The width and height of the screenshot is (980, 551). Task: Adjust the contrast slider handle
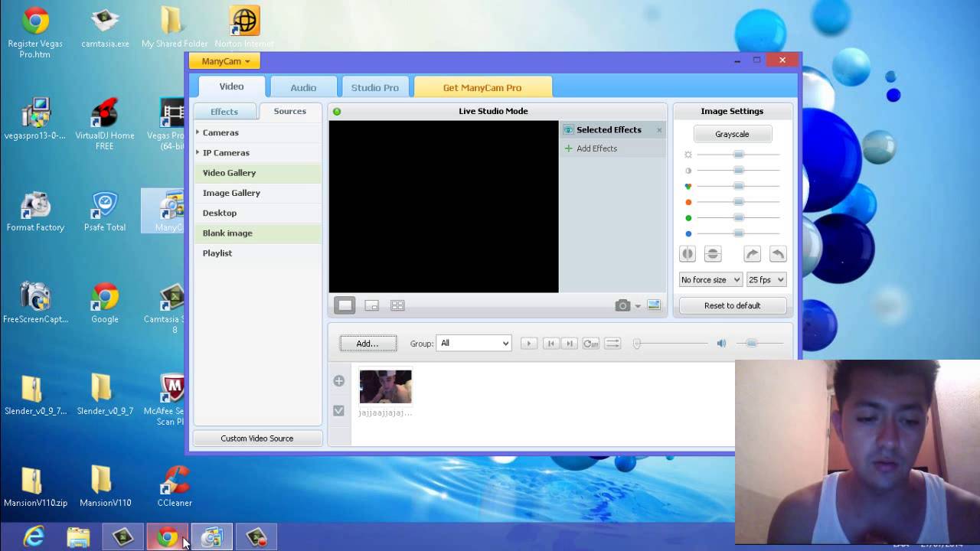pos(739,171)
